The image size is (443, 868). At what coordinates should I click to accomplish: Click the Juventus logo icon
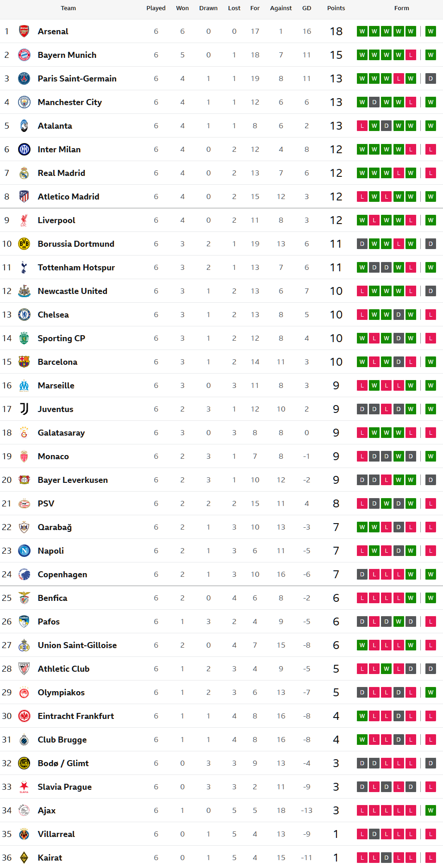24,409
